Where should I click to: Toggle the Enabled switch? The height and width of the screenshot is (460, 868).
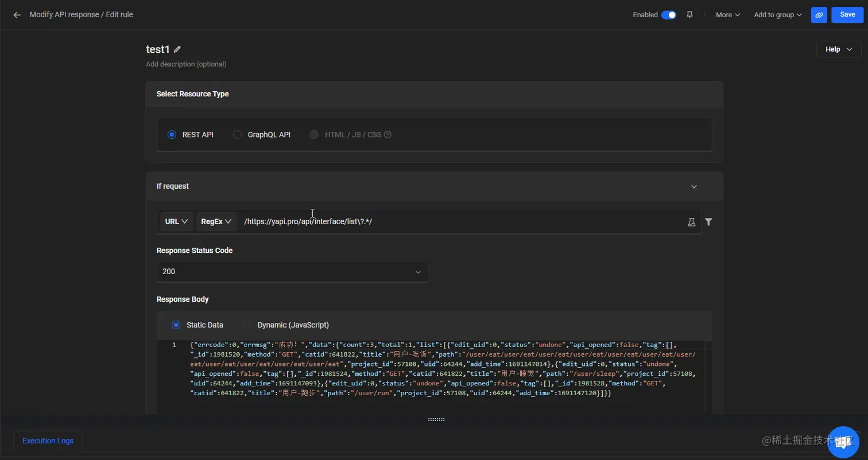point(669,15)
